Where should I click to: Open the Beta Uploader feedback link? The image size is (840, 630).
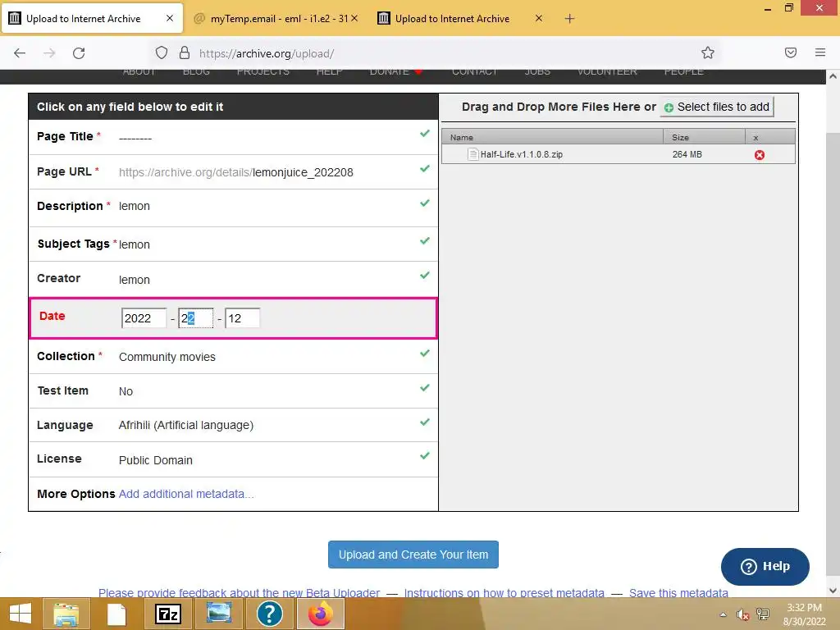[x=239, y=592]
